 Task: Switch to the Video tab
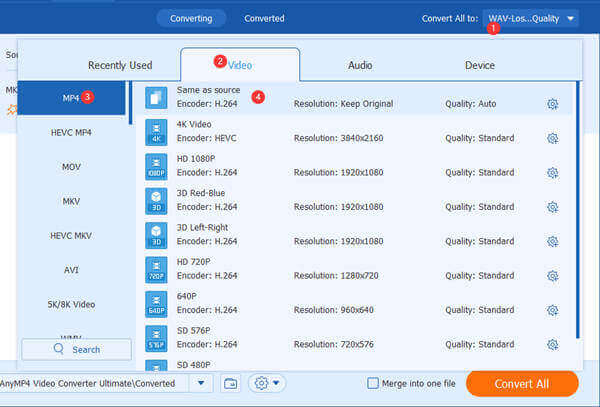coord(240,65)
